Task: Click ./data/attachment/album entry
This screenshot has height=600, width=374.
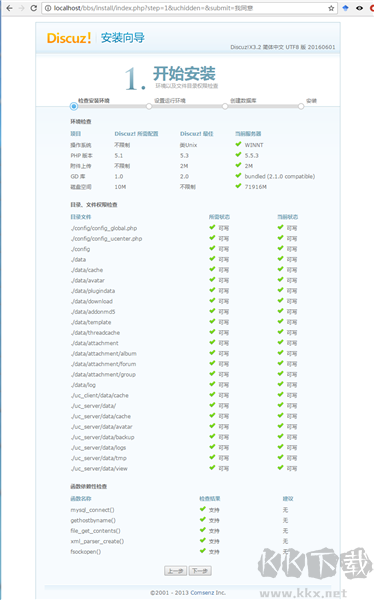Action: [x=103, y=354]
